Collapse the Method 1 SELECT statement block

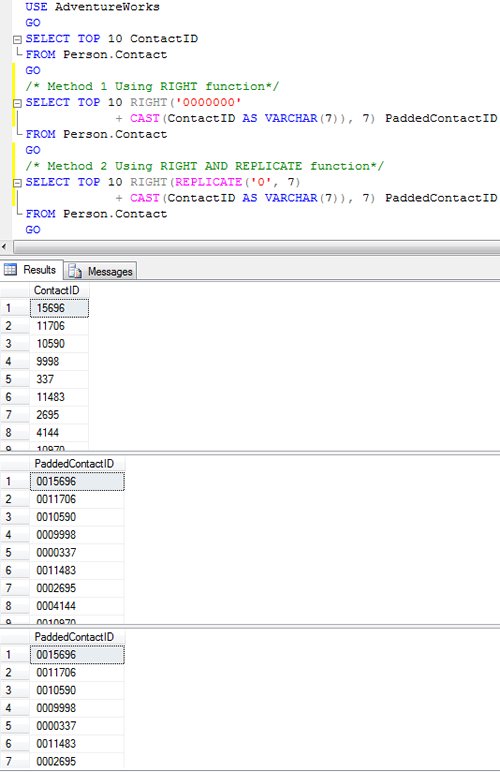(17, 103)
